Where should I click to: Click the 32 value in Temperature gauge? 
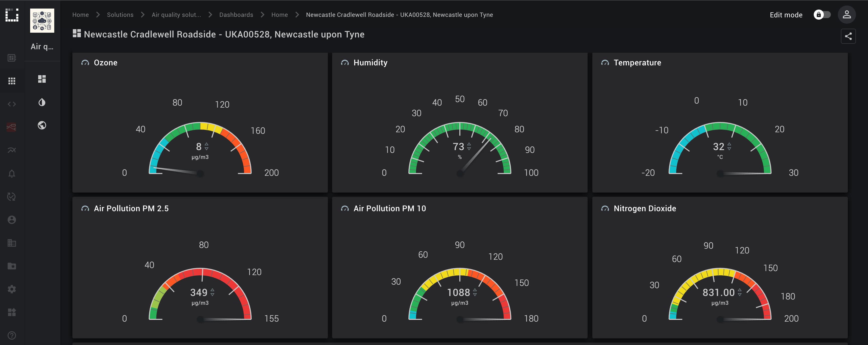click(718, 147)
